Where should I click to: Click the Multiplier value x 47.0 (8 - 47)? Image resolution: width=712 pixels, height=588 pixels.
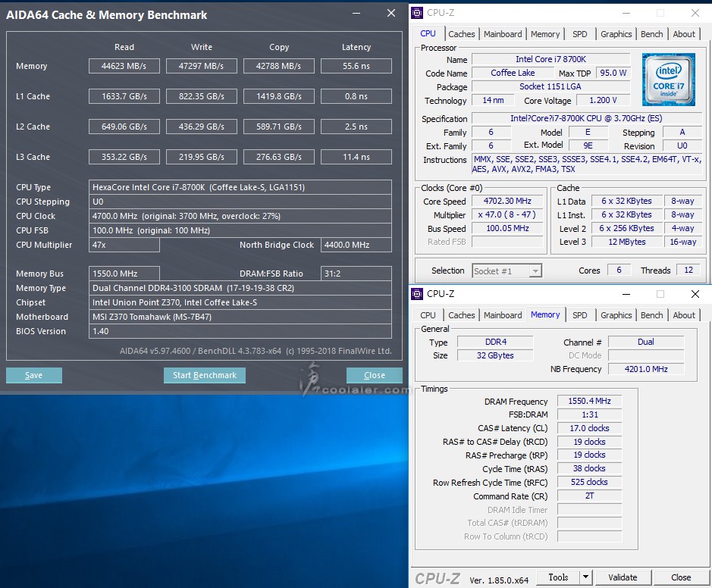(x=507, y=214)
